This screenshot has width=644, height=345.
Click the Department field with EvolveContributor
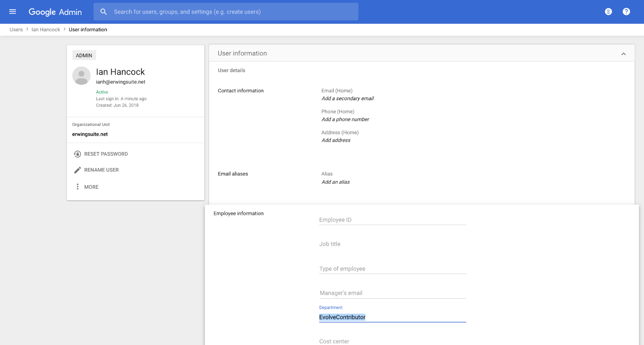click(392, 317)
